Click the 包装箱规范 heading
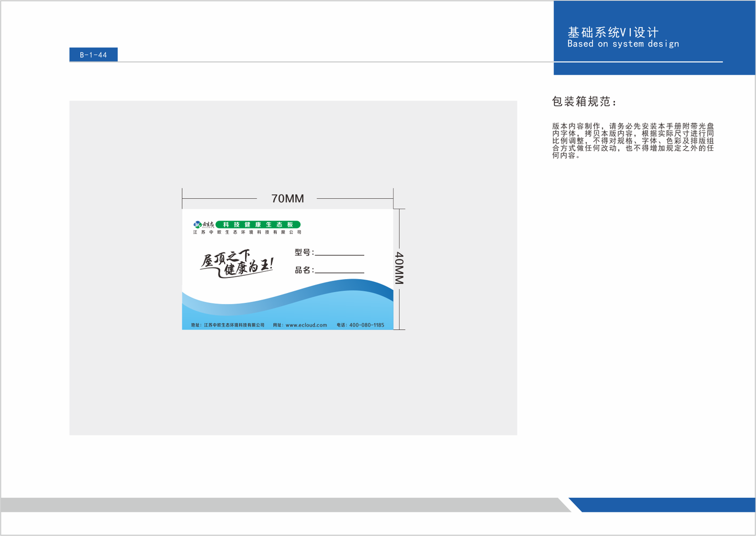Image resolution: width=756 pixels, height=536 pixels. point(584,101)
